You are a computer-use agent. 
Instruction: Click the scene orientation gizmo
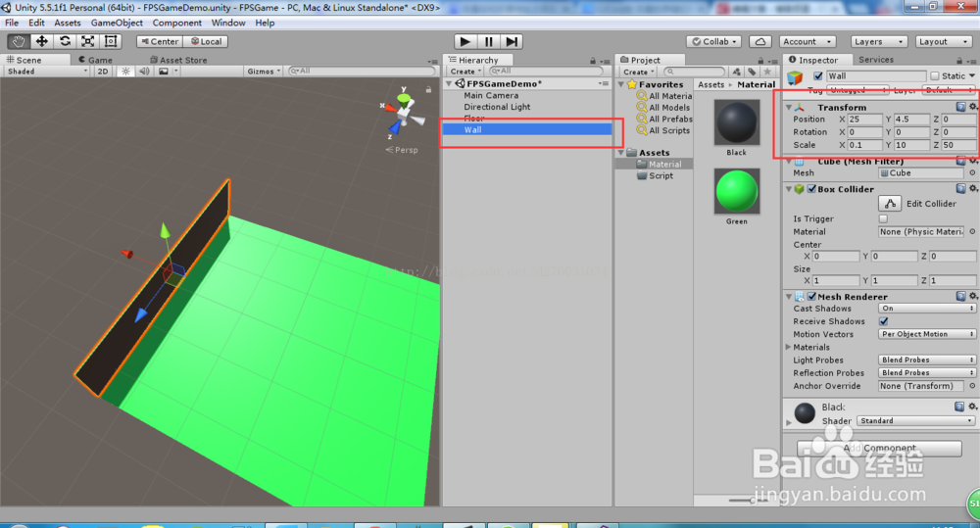pyautogui.click(x=403, y=113)
